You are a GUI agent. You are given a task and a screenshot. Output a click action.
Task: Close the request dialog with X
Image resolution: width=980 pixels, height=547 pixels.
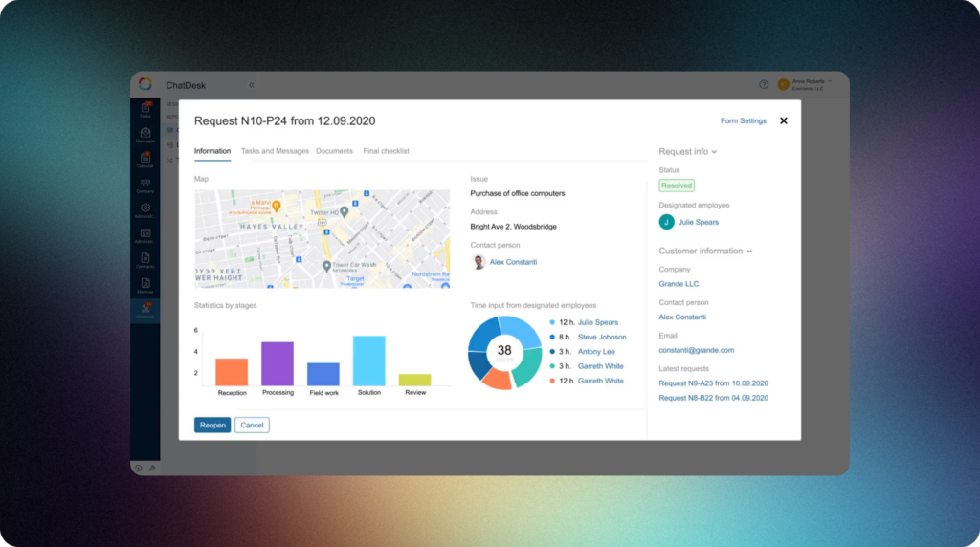(784, 120)
